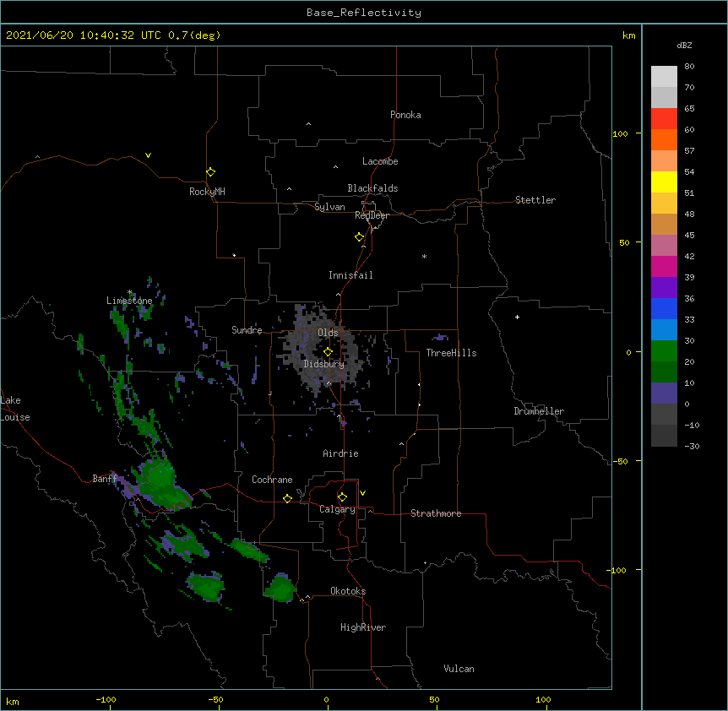Select the bright yellow swatch in the dBZ legend
Image resolution: width=728 pixels, height=711 pixels.
pyautogui.click(x=664, y=182)
